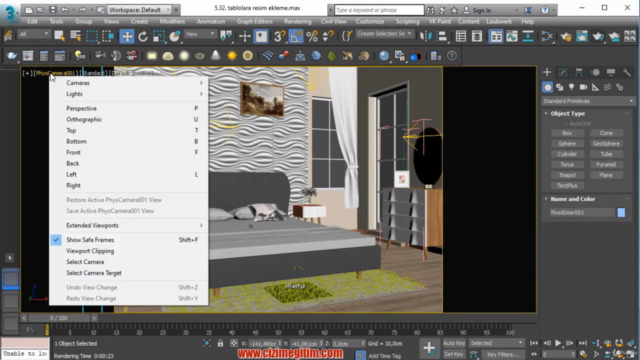Edit the PivotDoor001 name field
This screenshot has height=360, width=640.
tap(582, 213)
